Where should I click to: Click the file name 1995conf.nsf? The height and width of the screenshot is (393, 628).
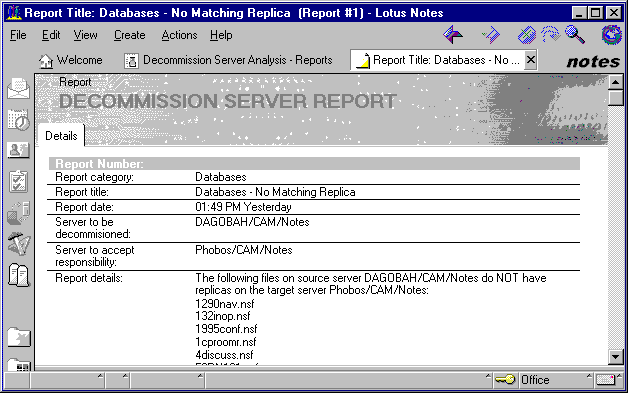click(226, 329)
